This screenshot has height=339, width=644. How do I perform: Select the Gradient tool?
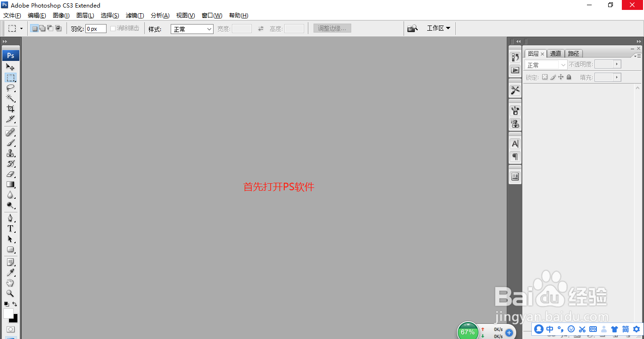[x=10, y=185]
